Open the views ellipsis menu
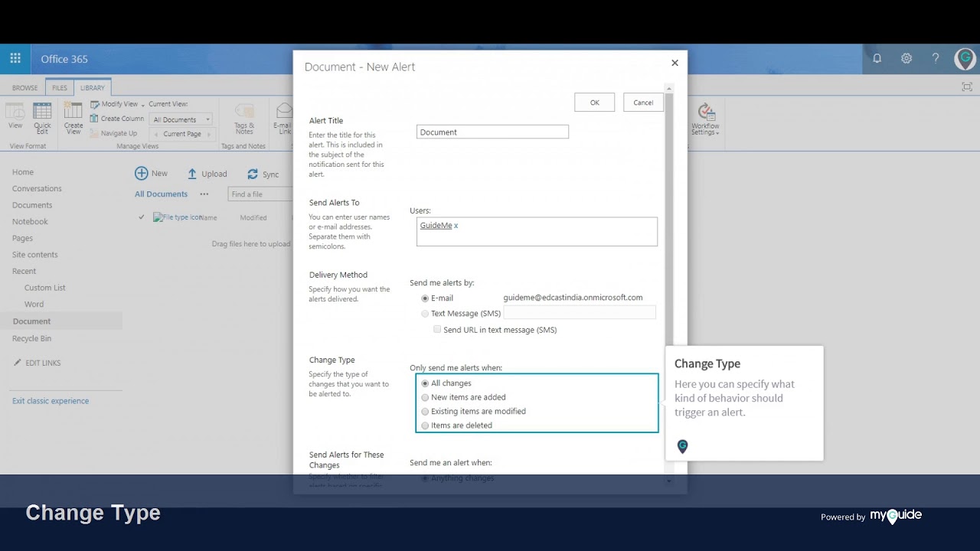 click(x=204, y=194)
